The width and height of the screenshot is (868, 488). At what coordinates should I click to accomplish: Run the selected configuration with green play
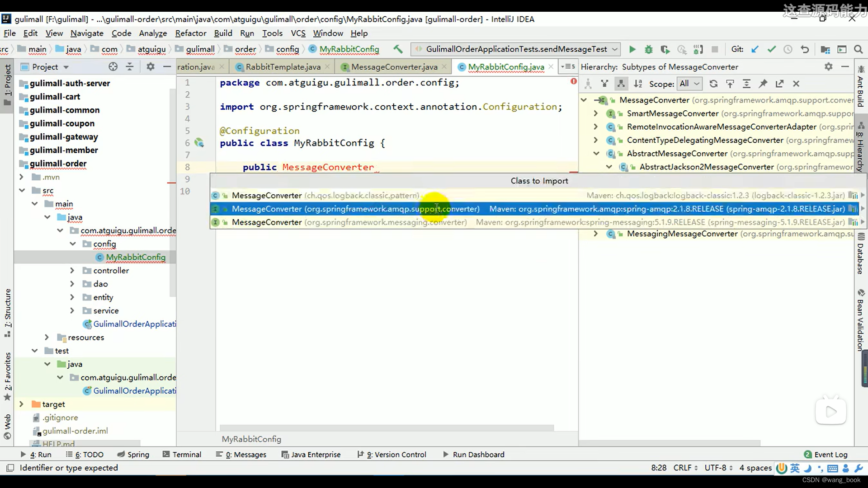632,49
